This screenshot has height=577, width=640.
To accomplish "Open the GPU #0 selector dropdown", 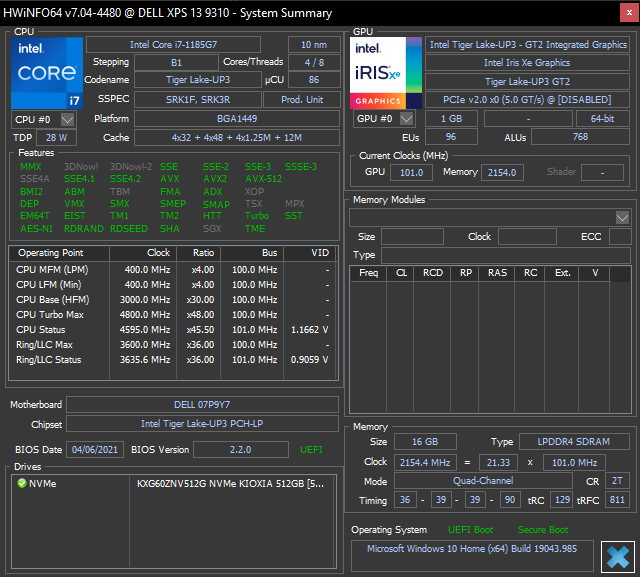I will click(408, 119).
